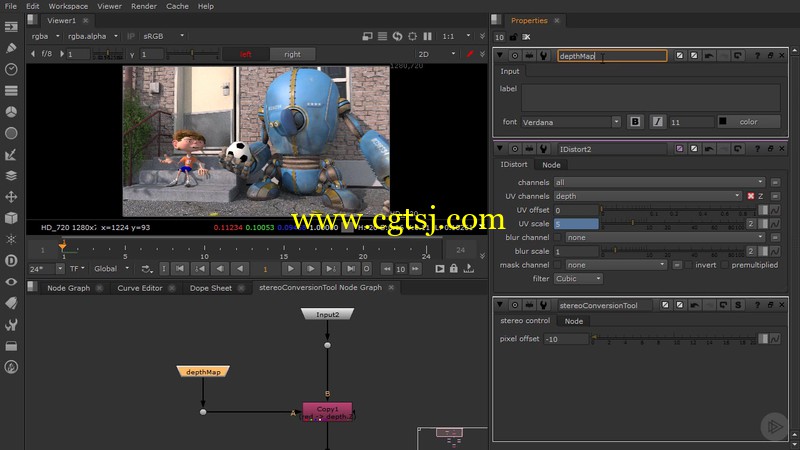Viewport: 800px width, 450px height.
Task: Open the Color nodes toolbar menu
Action: [11, 112]
